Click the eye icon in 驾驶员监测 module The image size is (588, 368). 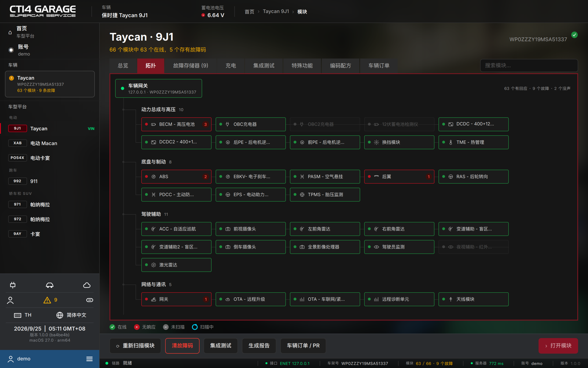click(376, 247)
